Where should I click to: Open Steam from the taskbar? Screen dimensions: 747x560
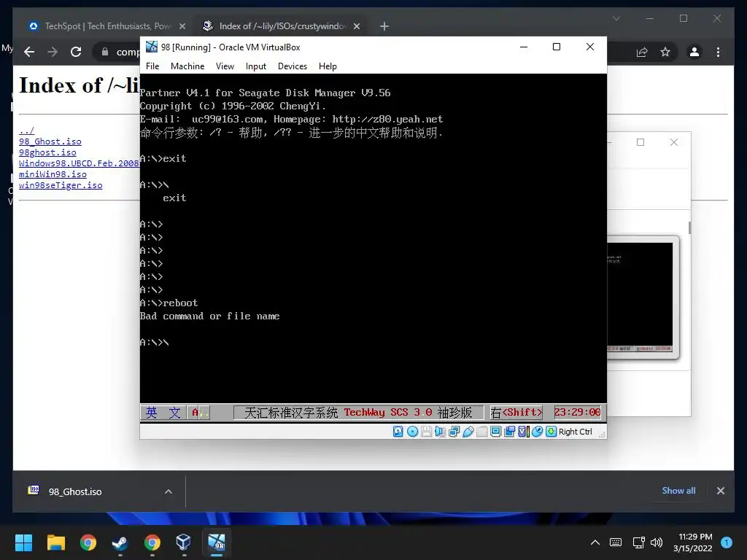120,542
